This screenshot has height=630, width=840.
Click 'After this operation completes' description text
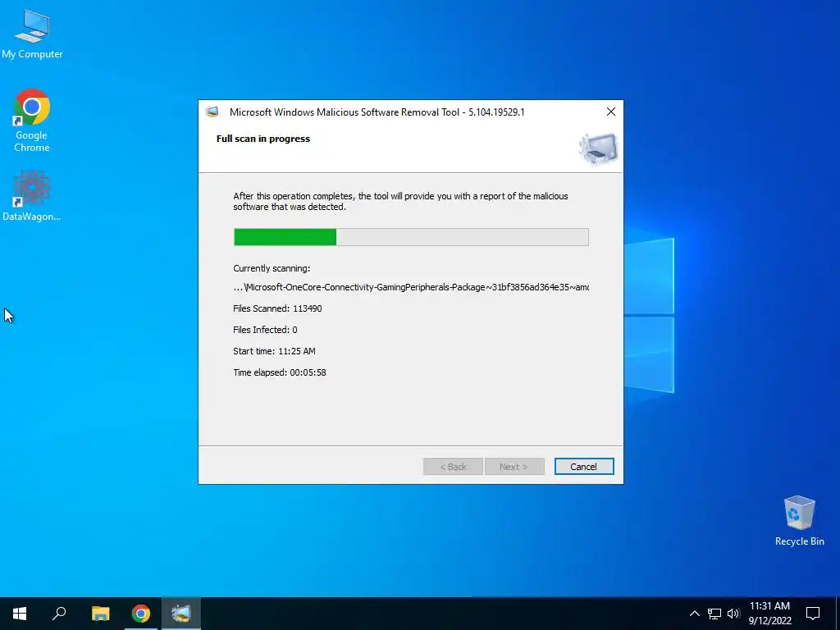[400, 202]
